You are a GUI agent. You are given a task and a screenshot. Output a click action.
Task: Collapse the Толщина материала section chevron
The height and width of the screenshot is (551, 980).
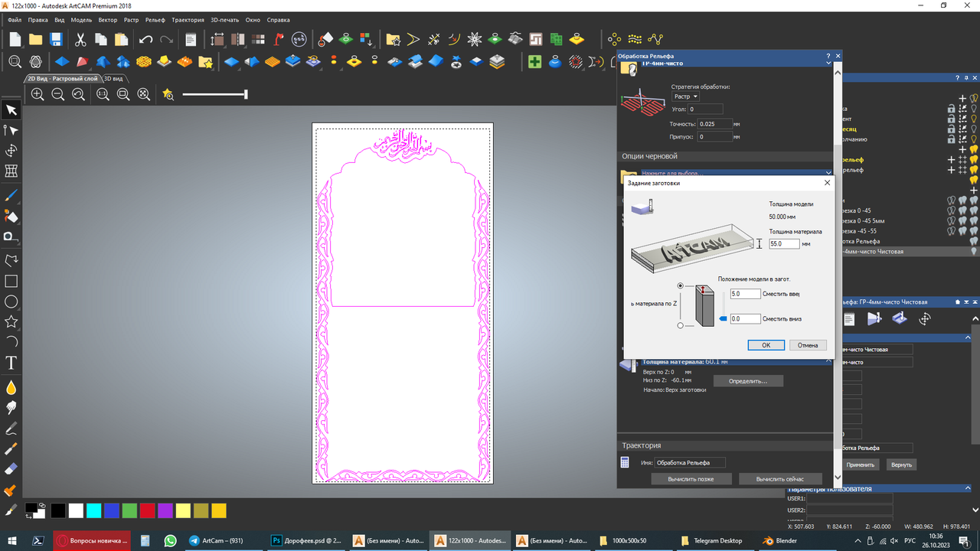[x=828, y=361]
